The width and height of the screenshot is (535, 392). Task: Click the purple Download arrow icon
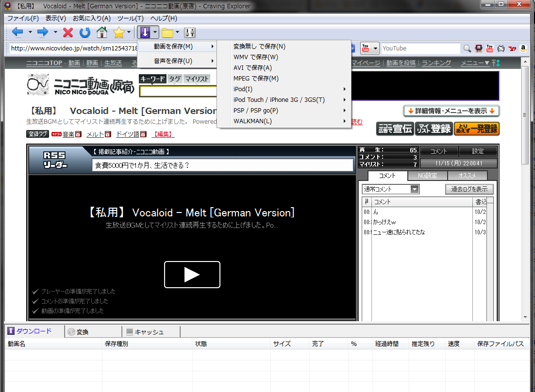click(x=145, y=33)
